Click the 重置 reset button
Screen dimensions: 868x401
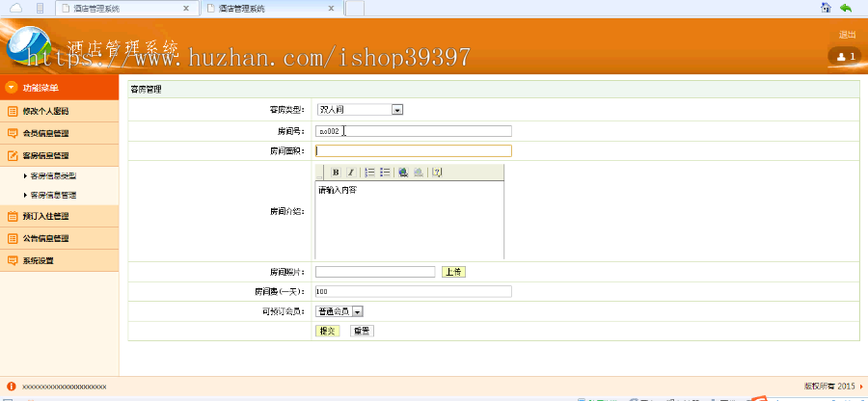pos(362,331)
